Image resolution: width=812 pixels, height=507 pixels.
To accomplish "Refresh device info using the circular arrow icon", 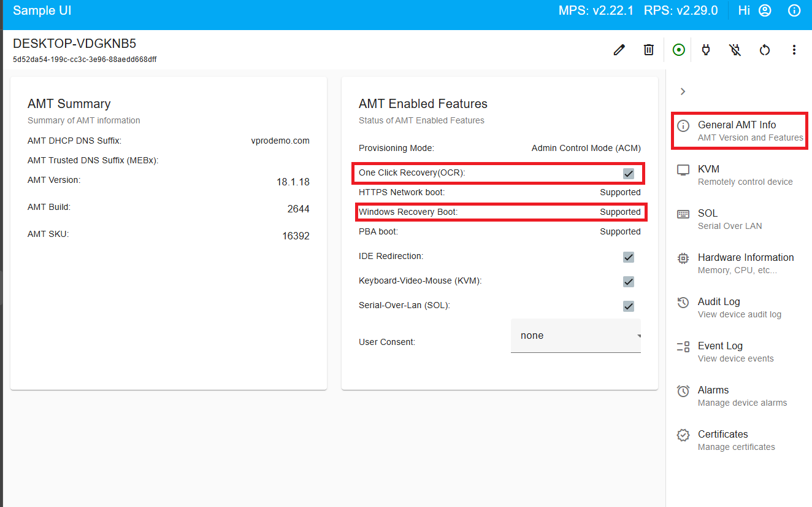I will tap(764, 50).
